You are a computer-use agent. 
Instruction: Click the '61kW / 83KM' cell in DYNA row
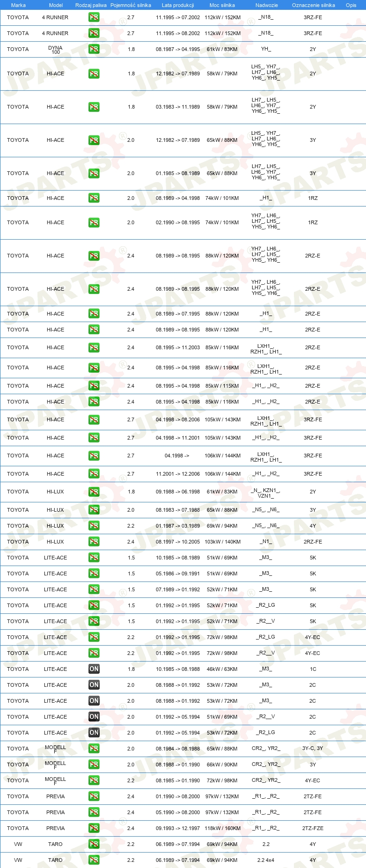[222, 49]
